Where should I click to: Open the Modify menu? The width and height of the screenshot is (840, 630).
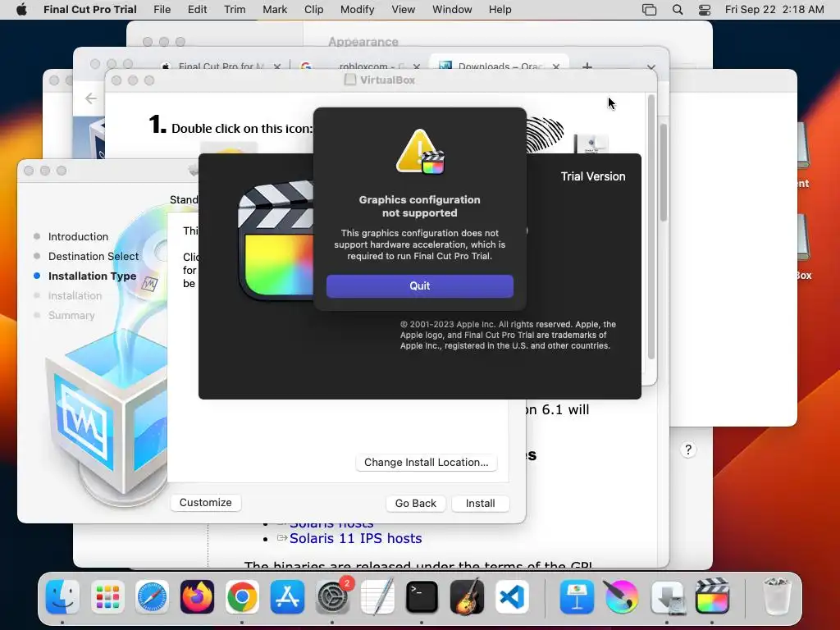pos(358,10)
